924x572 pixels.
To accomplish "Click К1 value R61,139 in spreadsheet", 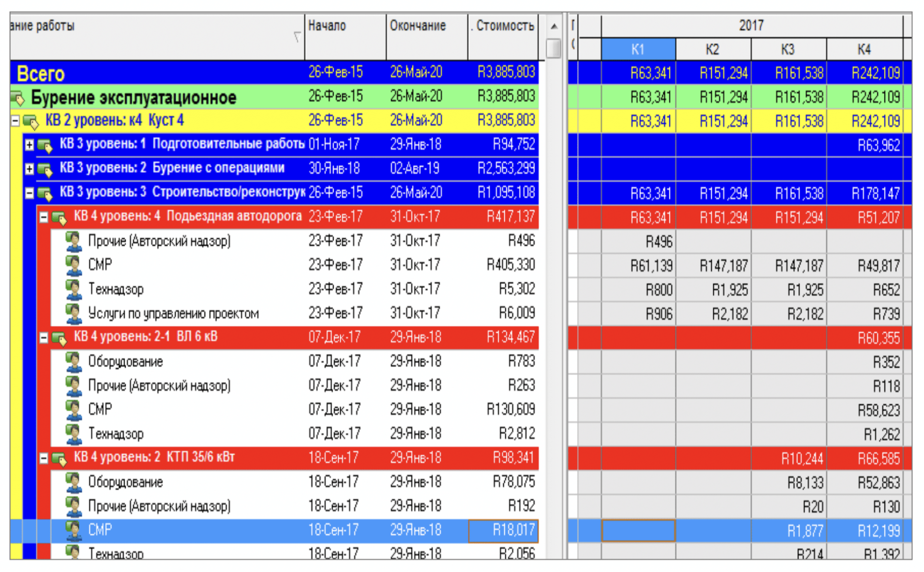I will (x=652, y=266).
